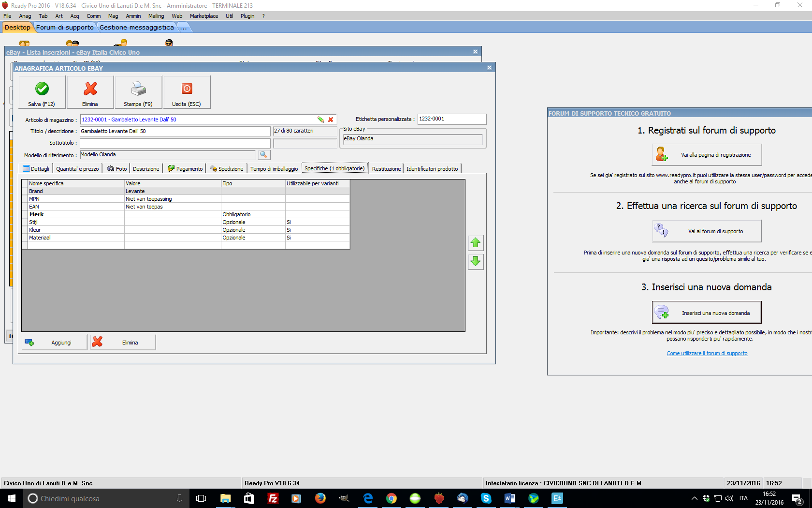Switch to the Gestione messaggistica top tab
This screenshot has height=508, width=812.
(136, 28)
